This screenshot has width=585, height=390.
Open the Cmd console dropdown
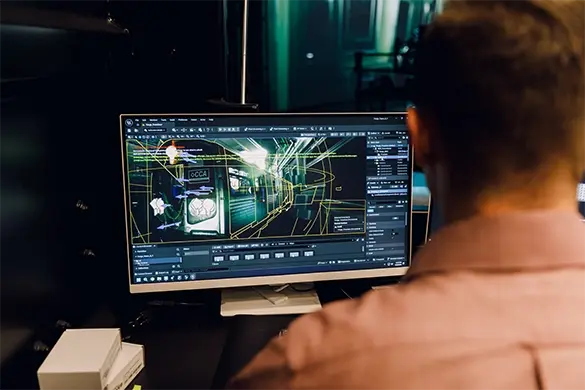pos(177,272)
